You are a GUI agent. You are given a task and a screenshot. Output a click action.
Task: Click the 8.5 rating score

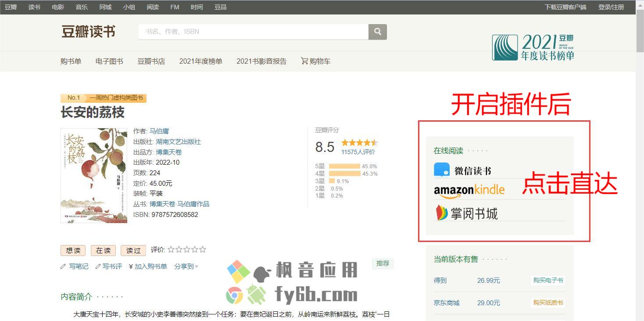(325, 147)
